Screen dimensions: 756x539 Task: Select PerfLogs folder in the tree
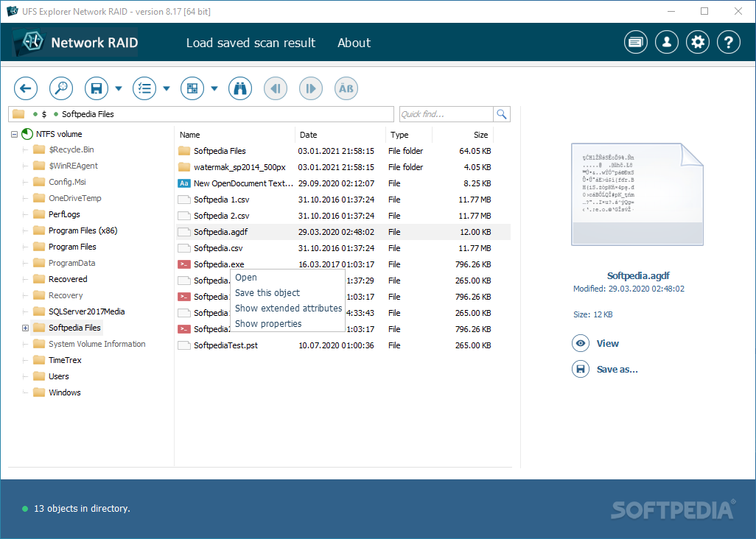pos(64,214)
